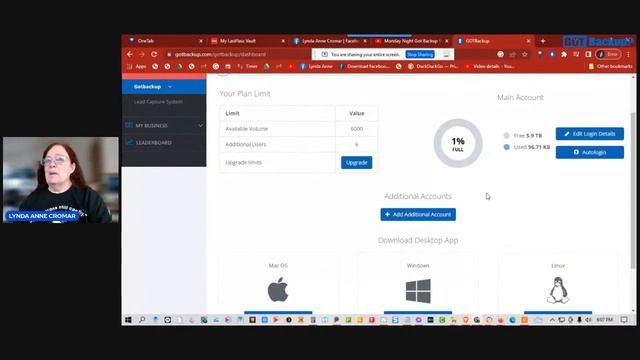The height and width of the screenshot is (360, 640).
Task: Click the My Business sidebar icon
Action: pos(129,125)
